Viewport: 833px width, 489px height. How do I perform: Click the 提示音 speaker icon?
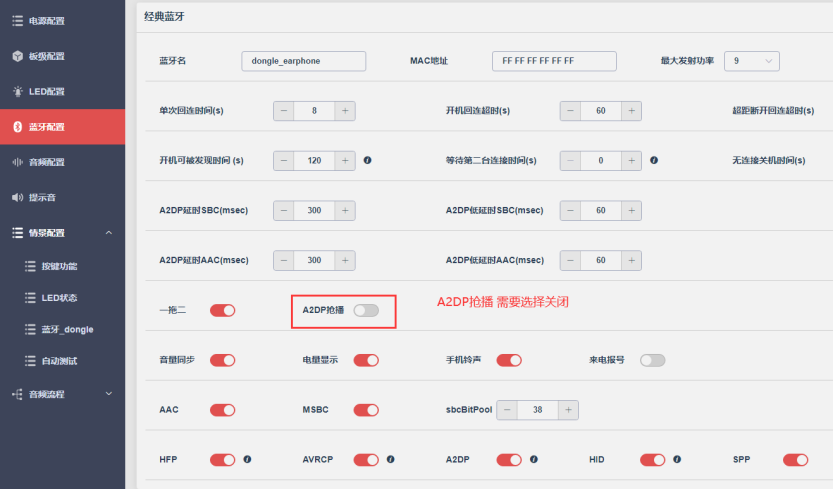pyautogui.click(x=18, y=197)
